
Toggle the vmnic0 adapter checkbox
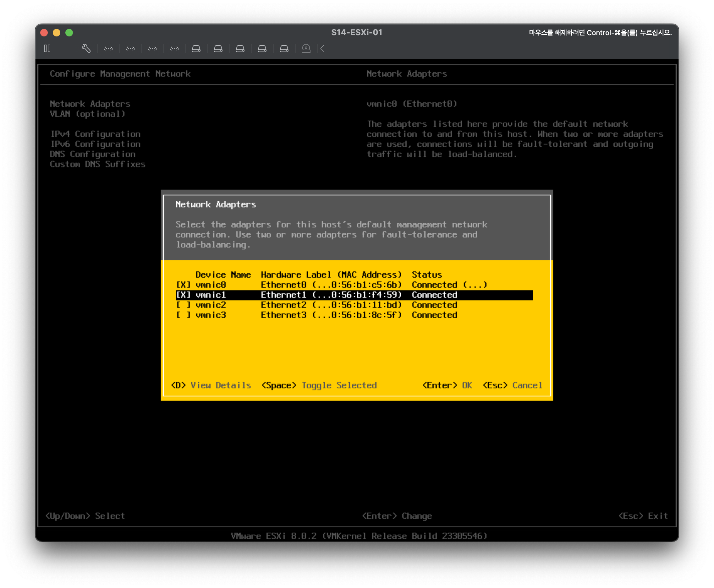pos(183,285)
